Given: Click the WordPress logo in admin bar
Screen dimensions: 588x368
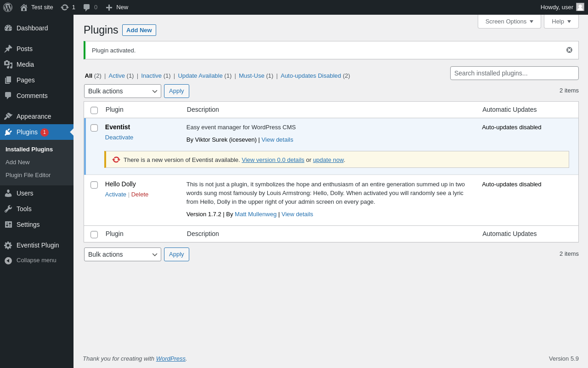Looking at the screenshot, I should [x=8, y=7].
